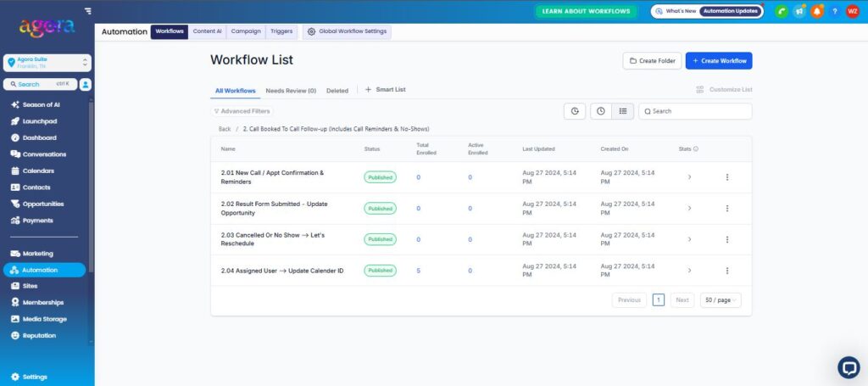The width and height of the screenshot is (868, 386).
Task: Switch to list view toggle icon
Action: 623,111
